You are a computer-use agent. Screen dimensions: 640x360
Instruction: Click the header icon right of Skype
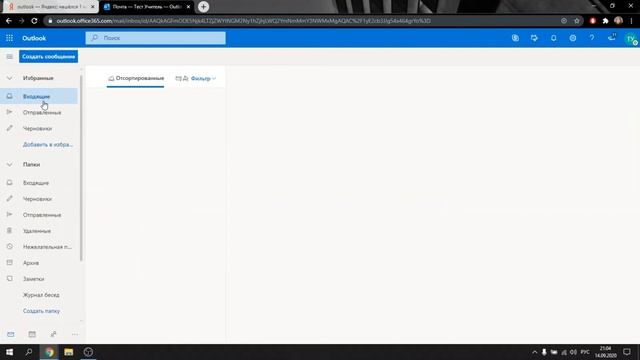534,38
